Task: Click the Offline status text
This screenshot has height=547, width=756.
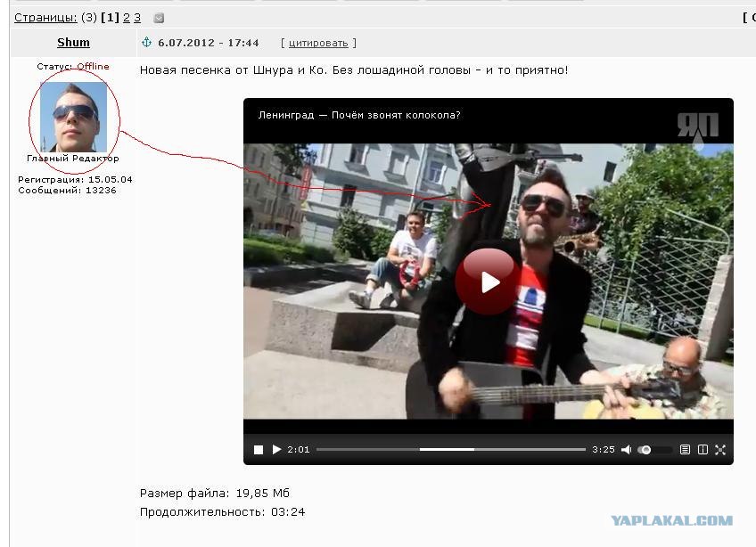Action: (93, 67)
